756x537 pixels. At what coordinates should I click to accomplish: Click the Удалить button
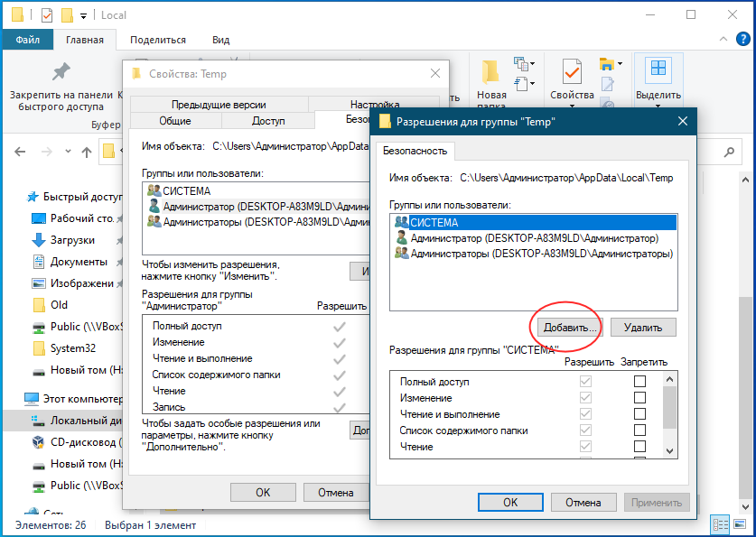click(x=642, y=327)
